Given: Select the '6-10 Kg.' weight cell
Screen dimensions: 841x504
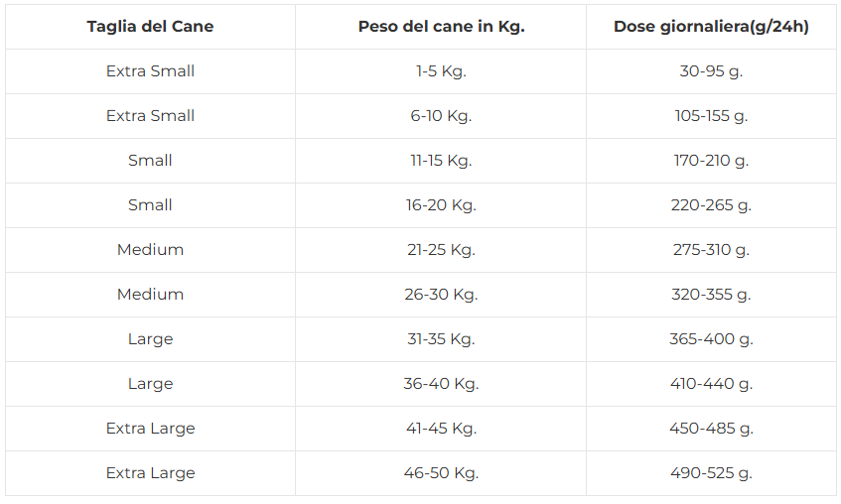Looking at the screenshot, I should point(441,116).
